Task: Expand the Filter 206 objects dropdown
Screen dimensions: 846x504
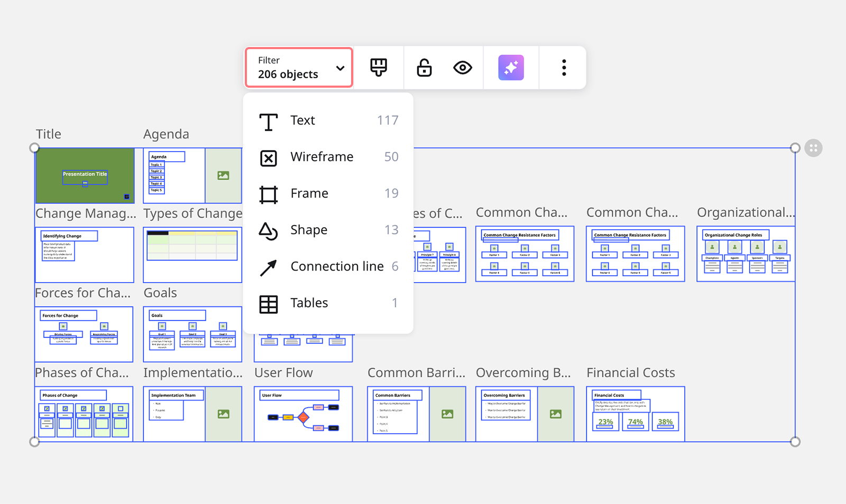Action: tap(299, 68)
